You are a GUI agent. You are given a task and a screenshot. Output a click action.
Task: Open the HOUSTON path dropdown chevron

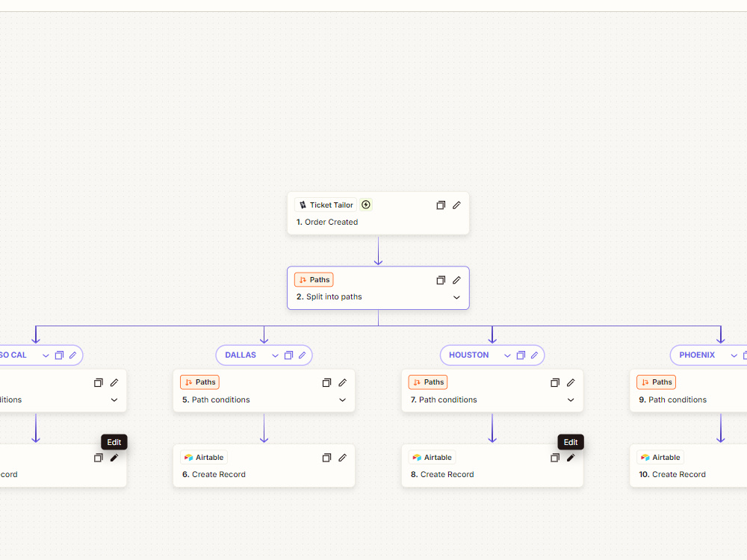click(507, 355)
